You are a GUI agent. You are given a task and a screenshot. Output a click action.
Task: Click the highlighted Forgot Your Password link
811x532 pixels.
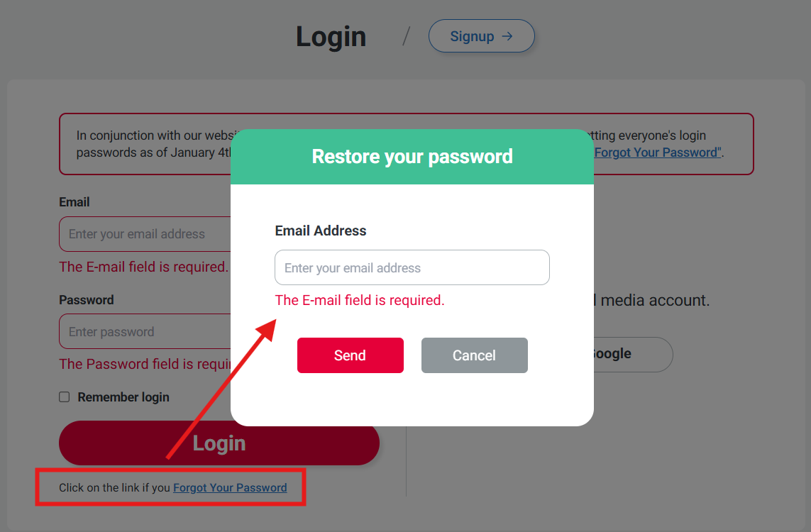pos(230,487)
